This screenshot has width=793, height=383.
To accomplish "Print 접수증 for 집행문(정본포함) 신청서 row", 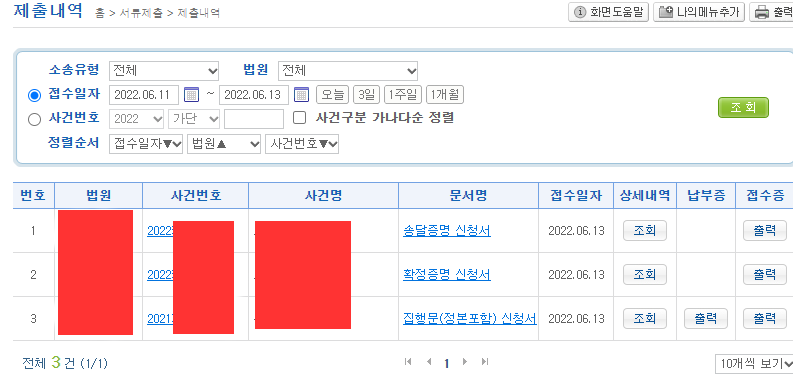I will 765,318.
